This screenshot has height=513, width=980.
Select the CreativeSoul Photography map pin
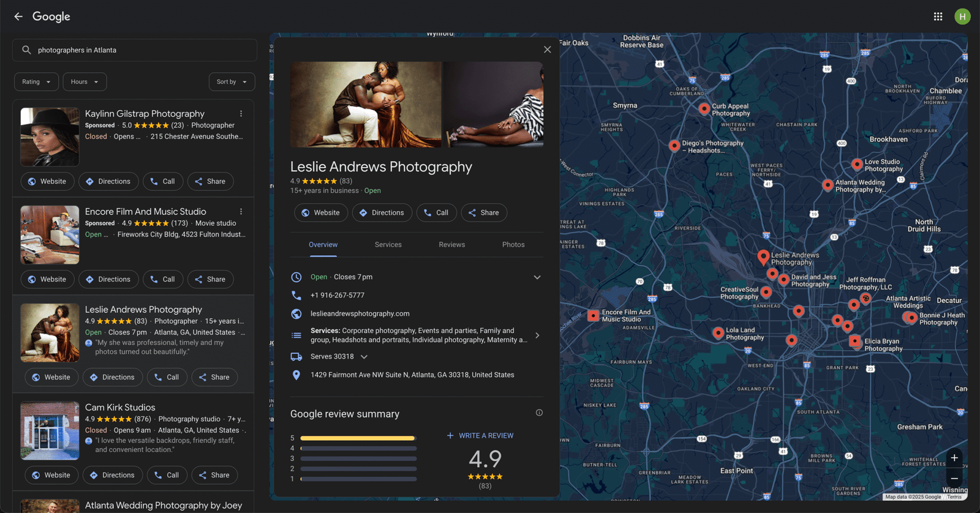pyautogui.click(x=766, y=292)
